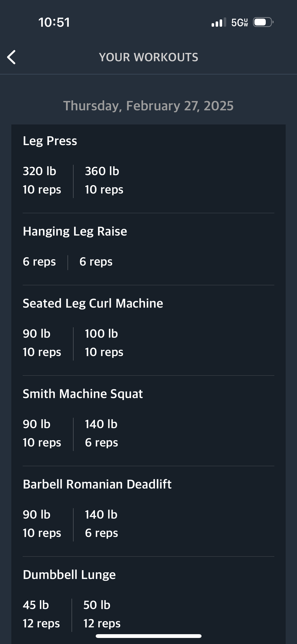Viewport: 297px width, 644px height.
Task: Tap the back arrow icon
Action: point(12,57)
